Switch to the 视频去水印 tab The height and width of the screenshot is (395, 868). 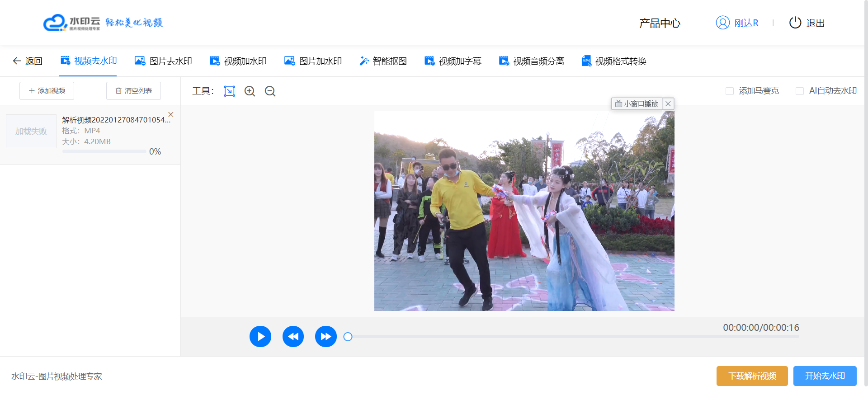tap(89, 61)
